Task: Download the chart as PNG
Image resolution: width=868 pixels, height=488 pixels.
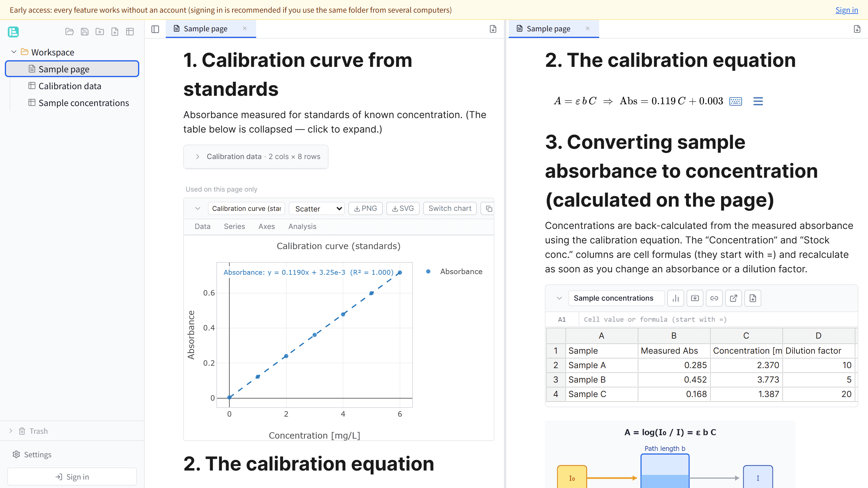Action: point(366,209)
